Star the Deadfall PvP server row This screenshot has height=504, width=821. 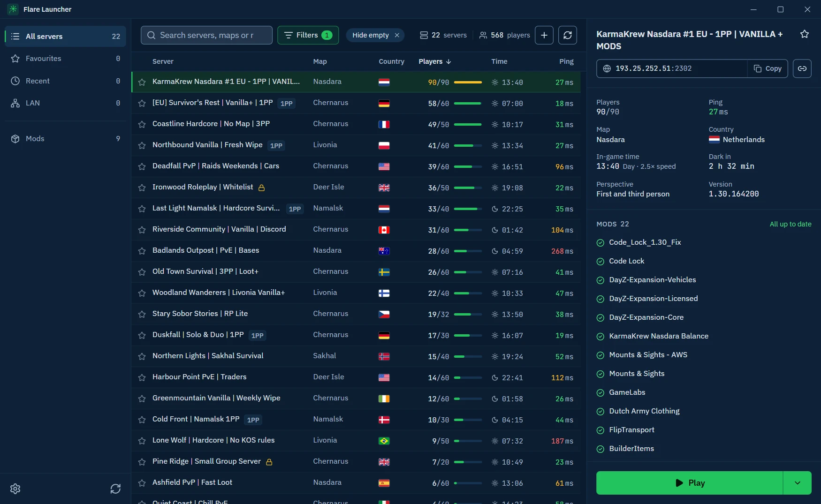coord(142,166)
